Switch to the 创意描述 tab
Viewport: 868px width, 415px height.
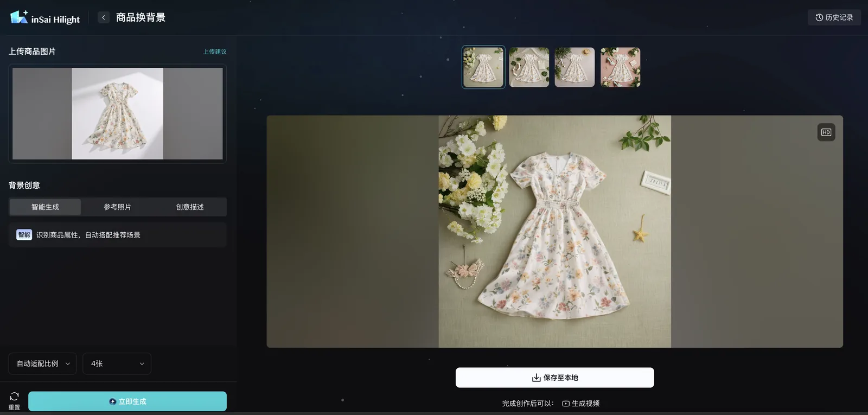tap(190, 207)
